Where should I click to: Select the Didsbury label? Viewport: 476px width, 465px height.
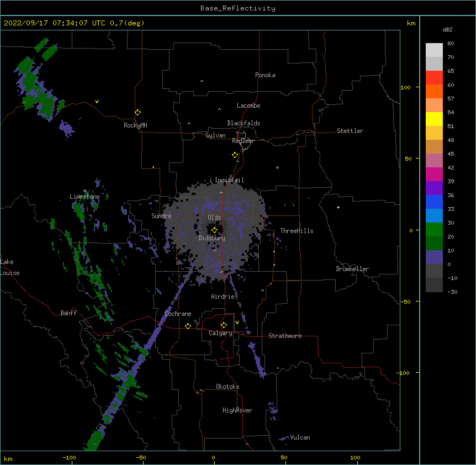(x=212, y=238)
